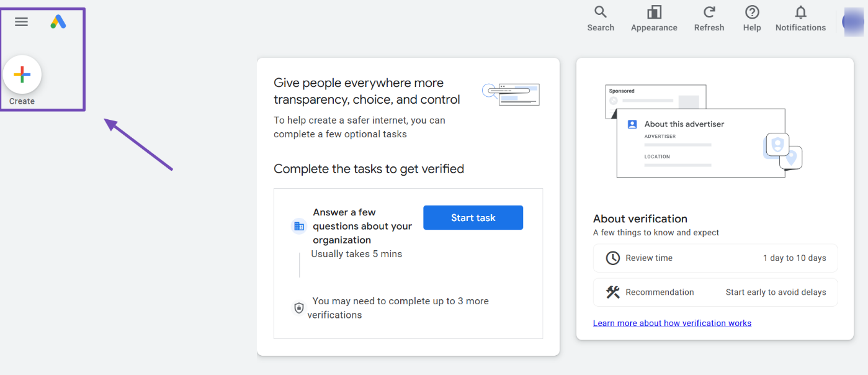Click the account profile avatar

(x=853, y=22)
